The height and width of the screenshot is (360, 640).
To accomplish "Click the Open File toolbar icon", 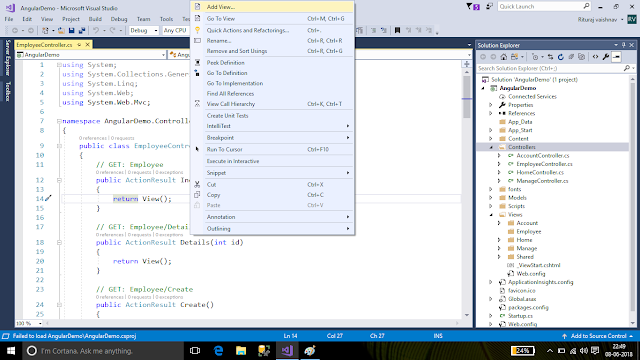I will pos(61,31).
